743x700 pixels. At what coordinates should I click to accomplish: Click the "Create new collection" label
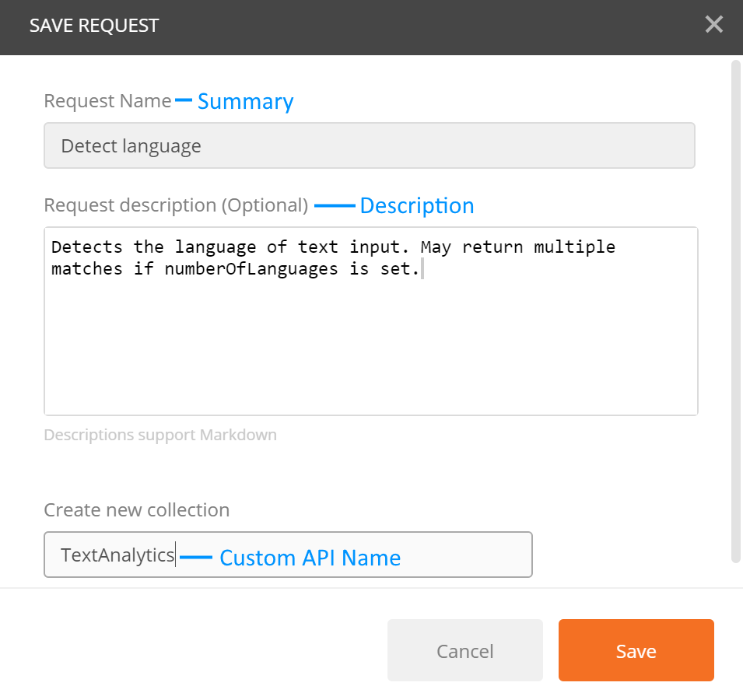coord(137,510)
